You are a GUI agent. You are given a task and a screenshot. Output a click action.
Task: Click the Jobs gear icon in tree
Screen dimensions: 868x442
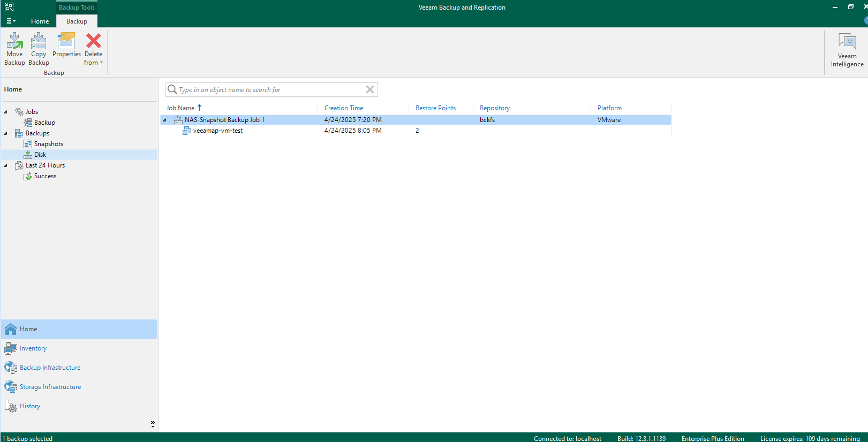tap(19, 112)
